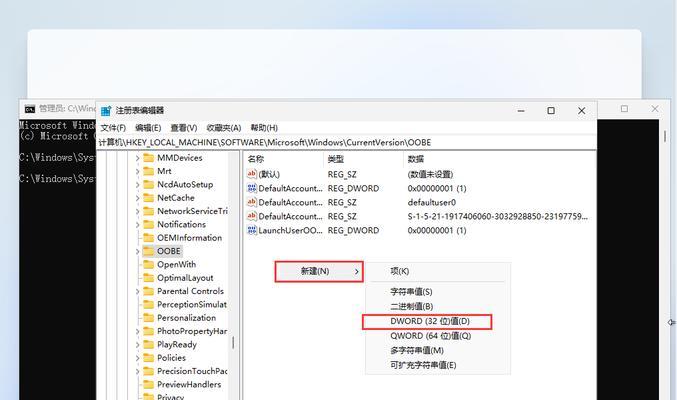Screen dimensions: 677x400
Task: Choose 字符串值(S) from the submenu
Action: click(411, 292)
